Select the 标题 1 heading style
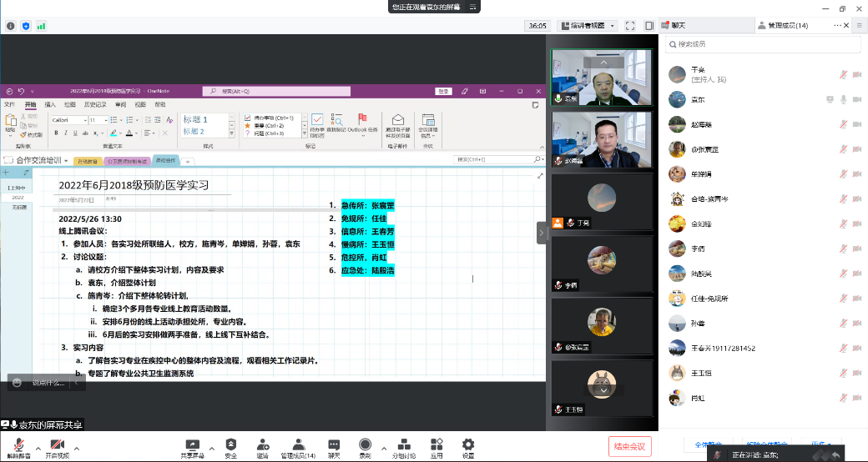 207,120
